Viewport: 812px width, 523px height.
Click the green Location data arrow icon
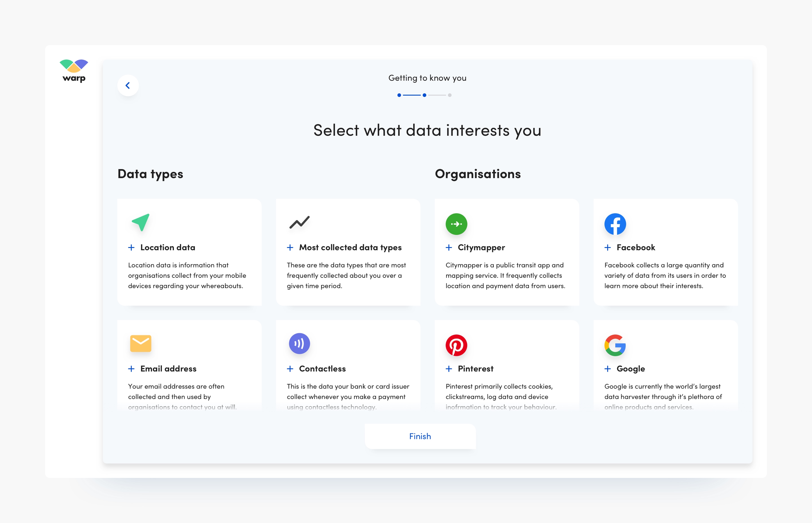(141, 222)
